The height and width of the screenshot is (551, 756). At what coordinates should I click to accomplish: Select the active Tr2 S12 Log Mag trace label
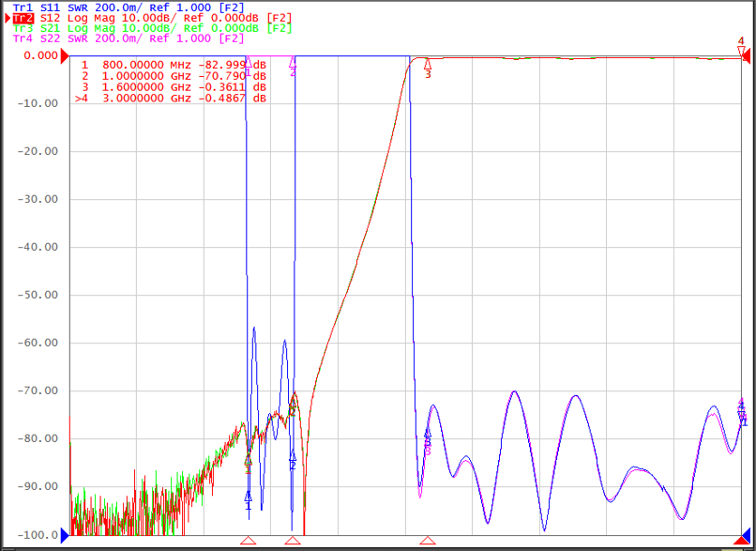[152, 18]
